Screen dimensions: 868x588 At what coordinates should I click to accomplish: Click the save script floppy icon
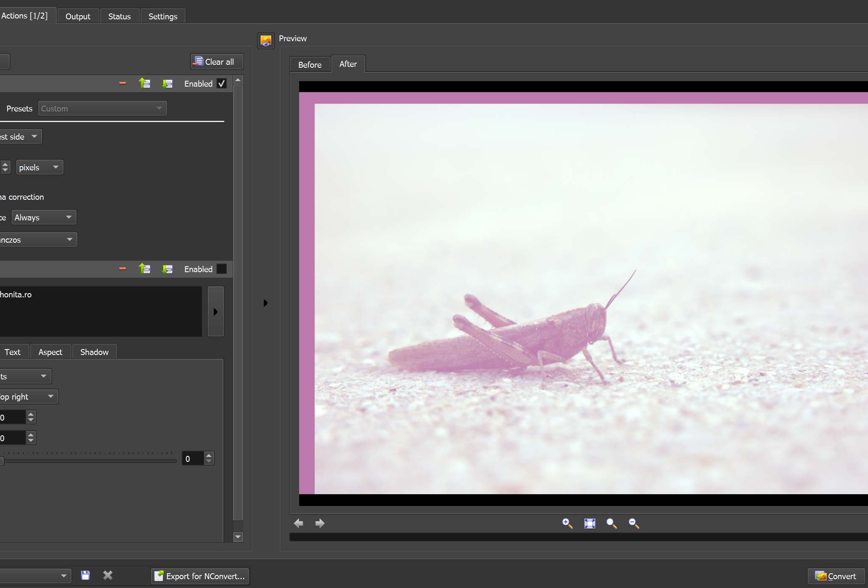(x=85, y=575)
